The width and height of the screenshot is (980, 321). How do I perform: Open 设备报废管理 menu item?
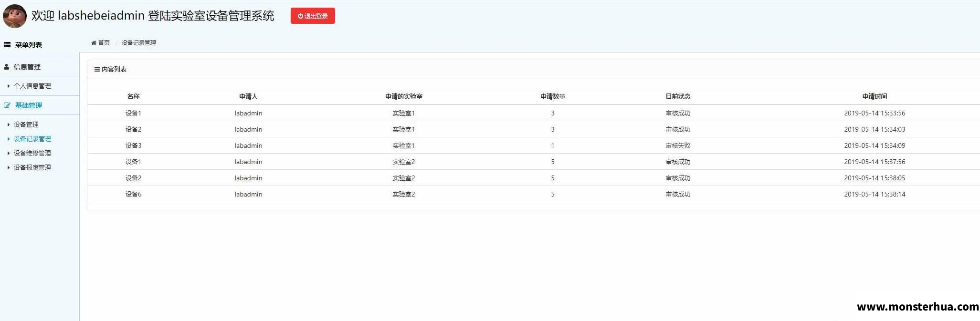pos(32,167)
